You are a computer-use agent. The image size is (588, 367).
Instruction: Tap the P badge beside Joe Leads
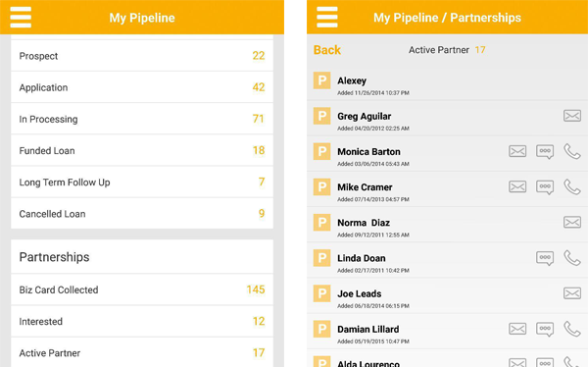coord(321,293)
